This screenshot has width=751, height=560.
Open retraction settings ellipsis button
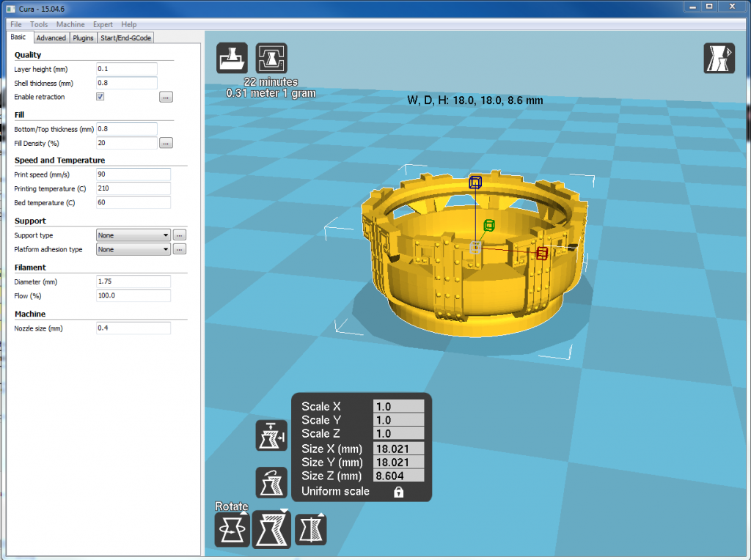166,97
